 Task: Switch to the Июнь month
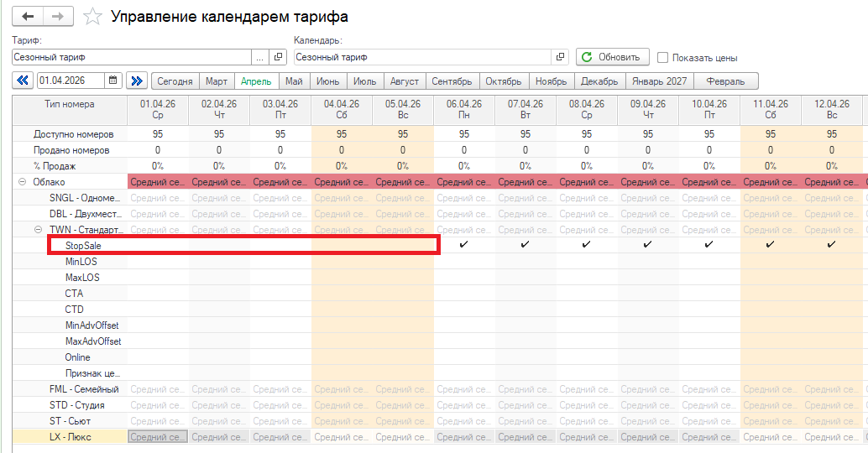[x=327, y=81]
